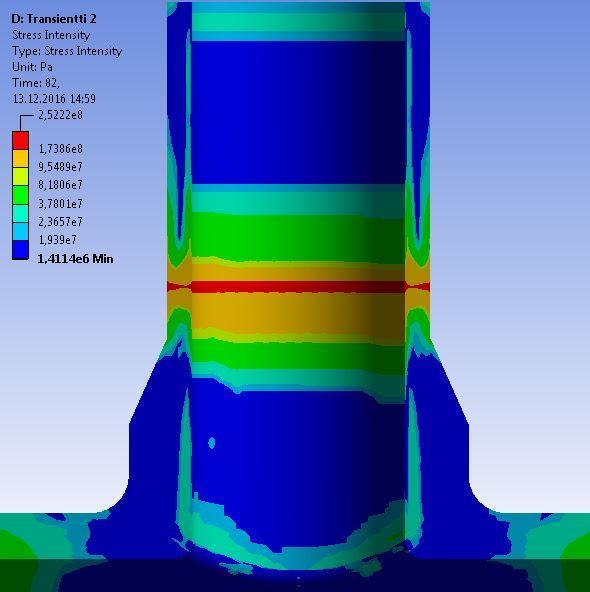The image size is (590, 592).
Task: Click the 1,4114e6 Min legend label
Action: coord(75,259)
